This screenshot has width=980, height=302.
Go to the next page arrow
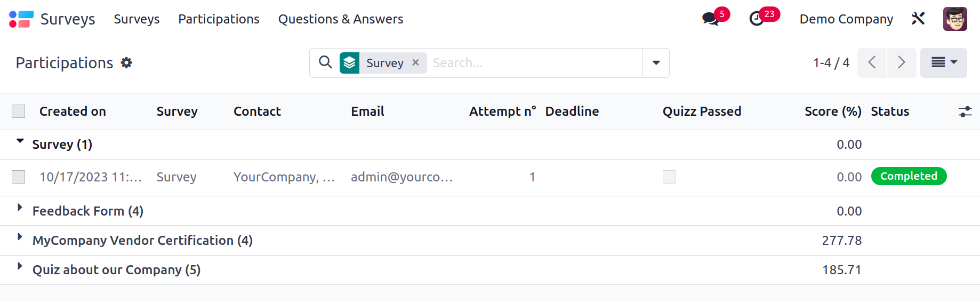coord(901,62)
